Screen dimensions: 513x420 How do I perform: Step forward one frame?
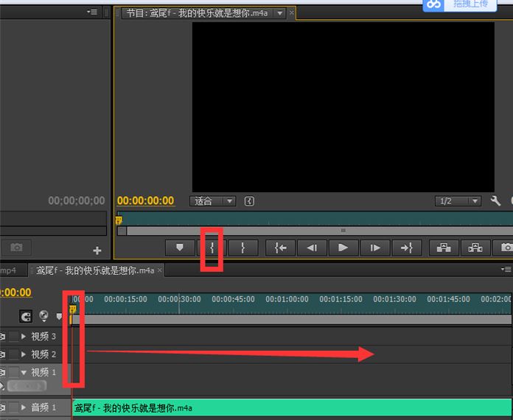click(374, 248)
